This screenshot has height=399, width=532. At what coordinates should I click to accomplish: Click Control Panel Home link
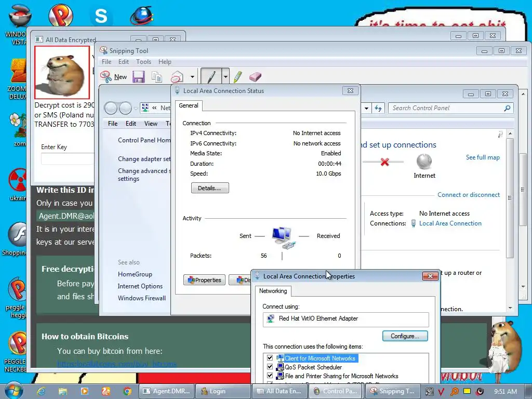144,140
